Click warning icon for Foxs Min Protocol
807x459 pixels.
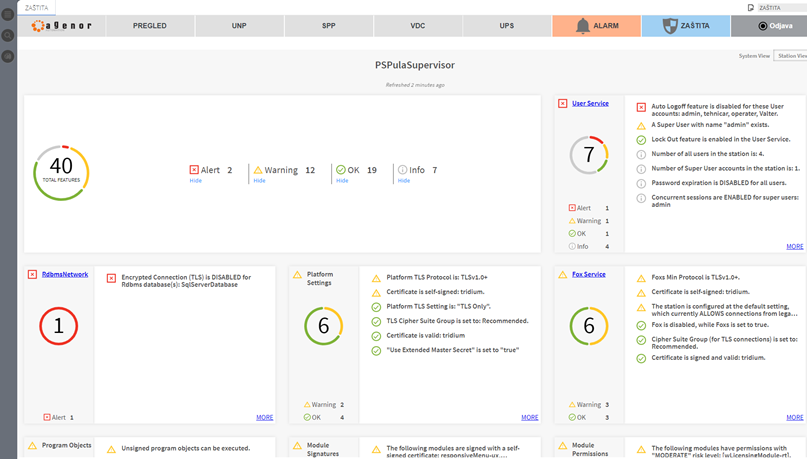[641, 278]
